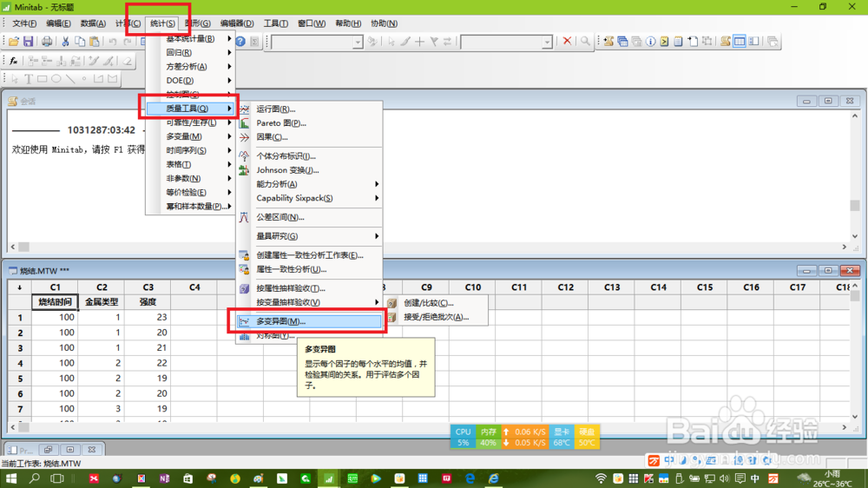Image resolution: width=868 pixels, height=488 pixels.
Task: Click the Paste clipboard icon
Action: click(x=95, y=42)
